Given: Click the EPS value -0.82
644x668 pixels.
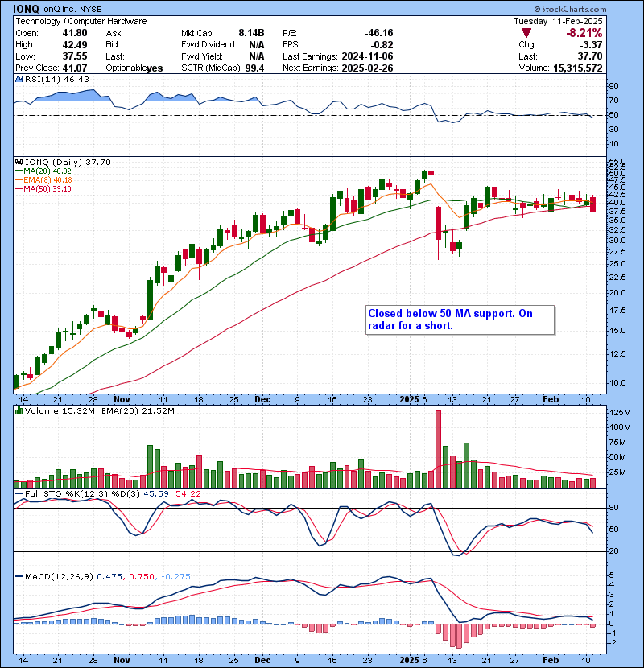Looking at the screenshot, I should [x=382, y=45].
